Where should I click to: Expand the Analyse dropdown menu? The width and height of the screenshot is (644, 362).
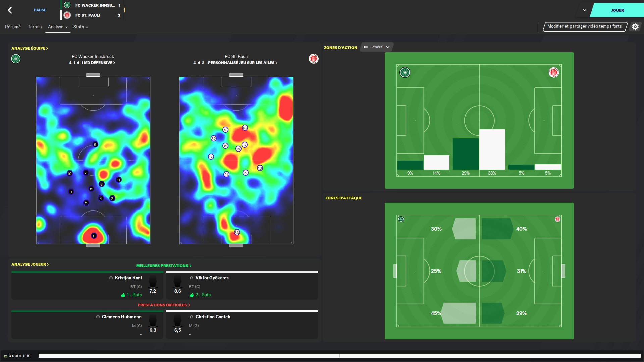(58, 27)
